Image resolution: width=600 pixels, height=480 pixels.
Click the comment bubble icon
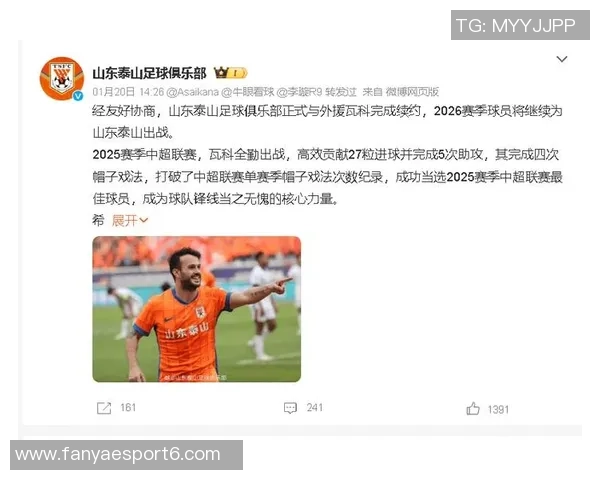pos(290,408)
